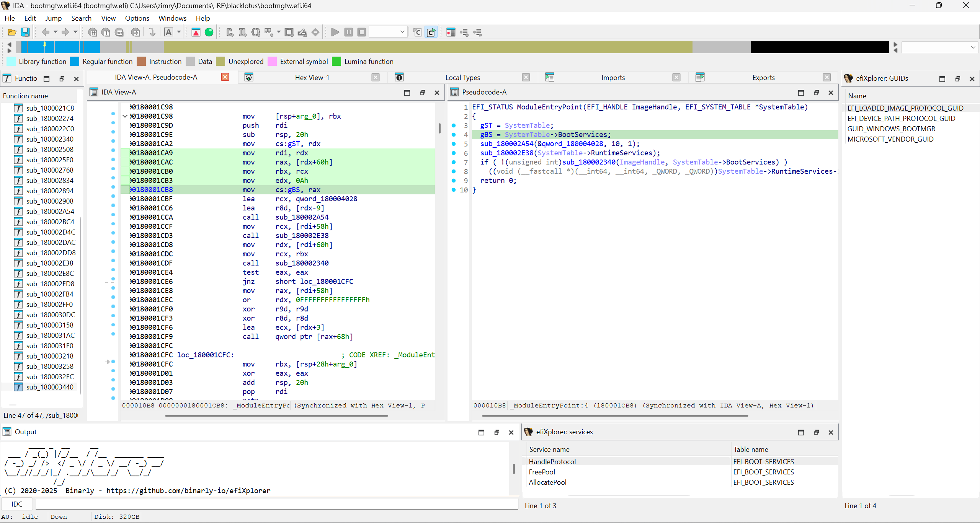
Task: Click the Open file folder icon
Action: (12, 32)
